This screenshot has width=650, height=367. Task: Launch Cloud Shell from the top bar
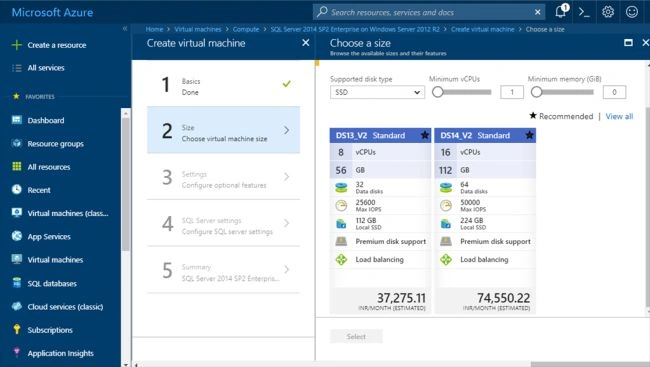pos(584,12)
